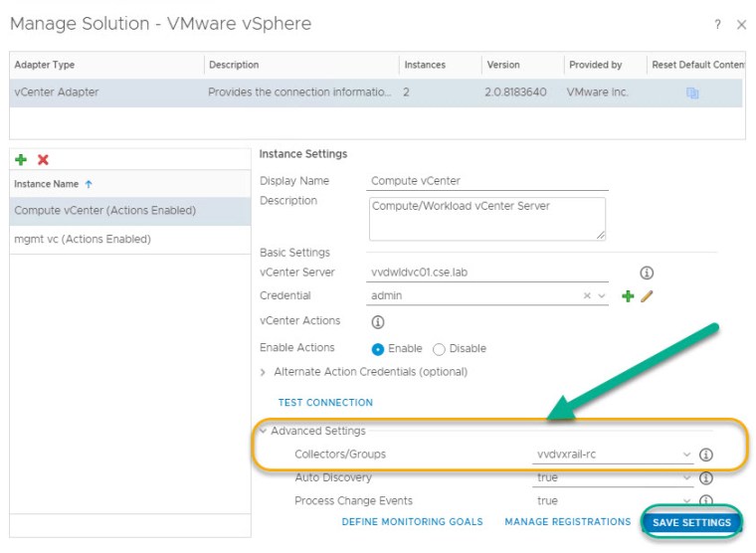This screenshot has width=756, height=553.
Task: Click the green add instance plus icon
Action: pos(21,160)
